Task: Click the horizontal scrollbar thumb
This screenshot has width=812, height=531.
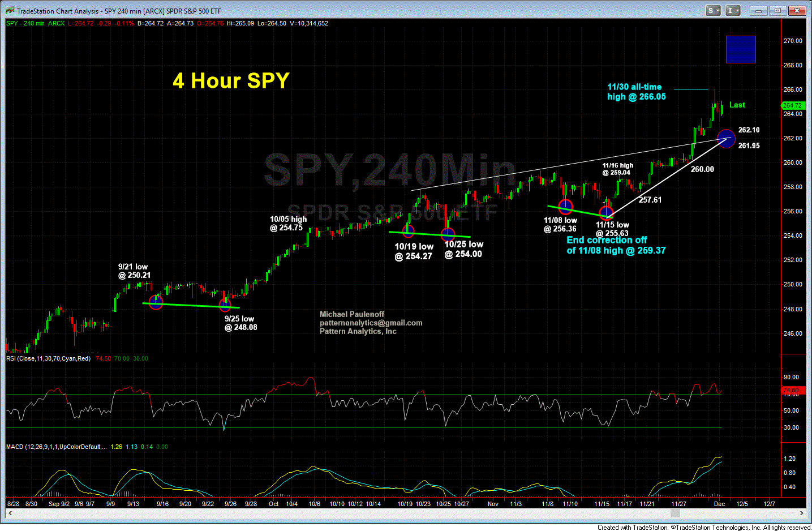Action: click(674, 513)
